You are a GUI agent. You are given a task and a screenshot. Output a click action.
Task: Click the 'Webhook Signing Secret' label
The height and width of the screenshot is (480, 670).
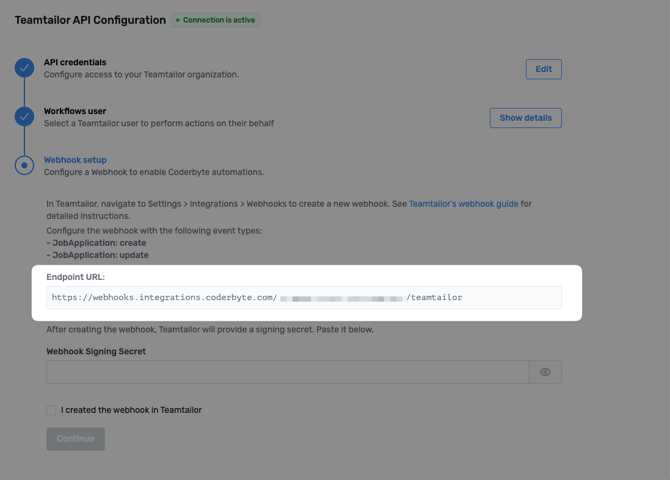click(96, 351)
